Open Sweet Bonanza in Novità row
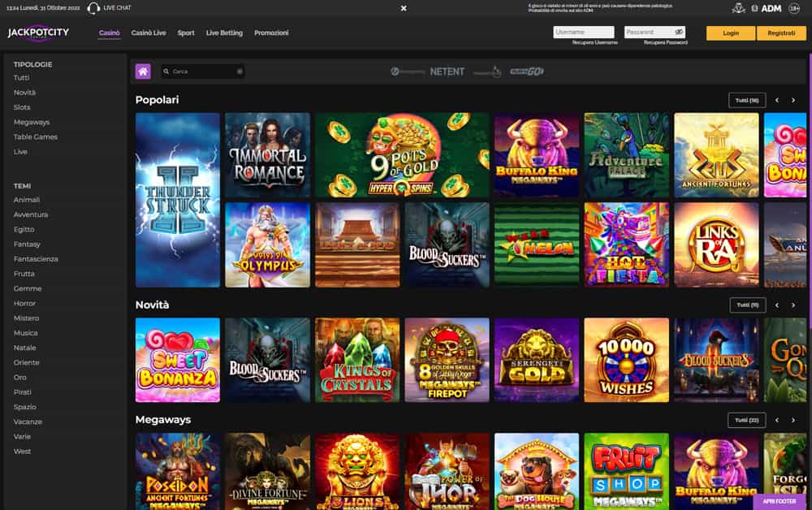 (178, 360)
